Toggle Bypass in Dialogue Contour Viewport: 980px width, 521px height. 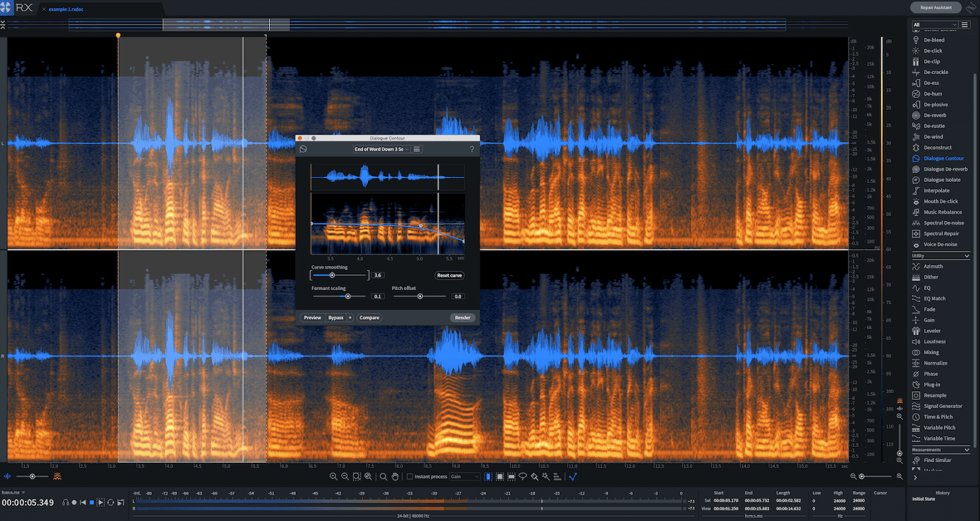[336, 318]
